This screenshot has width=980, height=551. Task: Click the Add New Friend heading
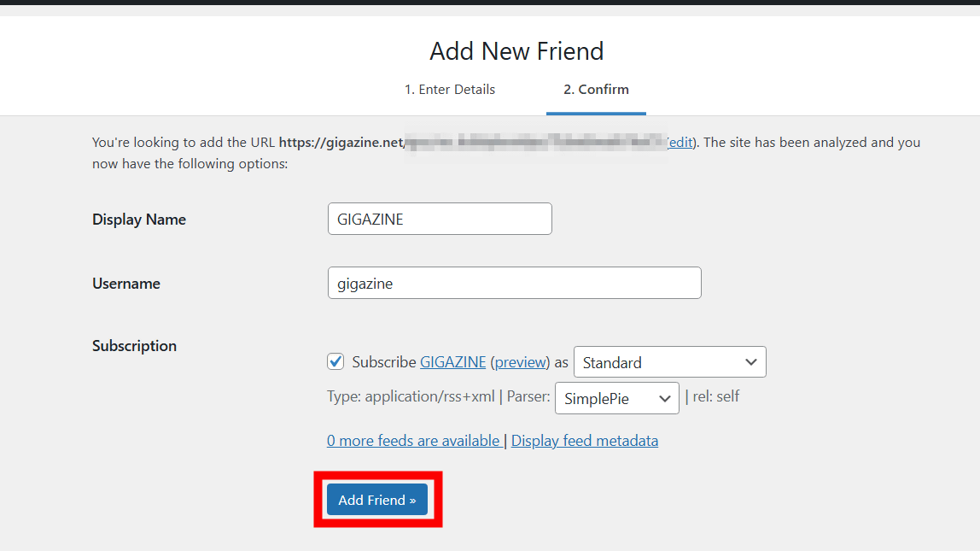coord(516,51)
